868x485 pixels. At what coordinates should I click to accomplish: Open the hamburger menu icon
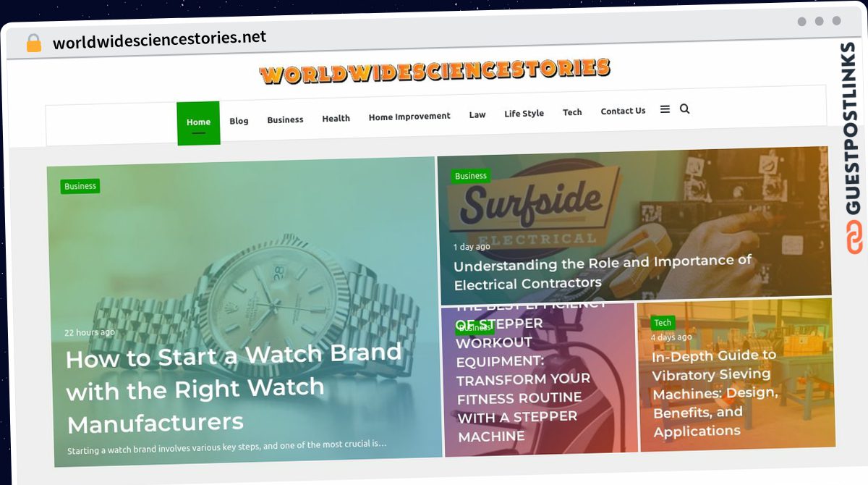tap(665, 109)
